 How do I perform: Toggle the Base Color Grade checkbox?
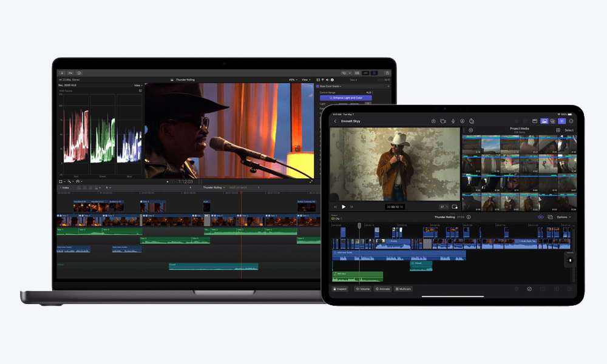tap(317, 86)
